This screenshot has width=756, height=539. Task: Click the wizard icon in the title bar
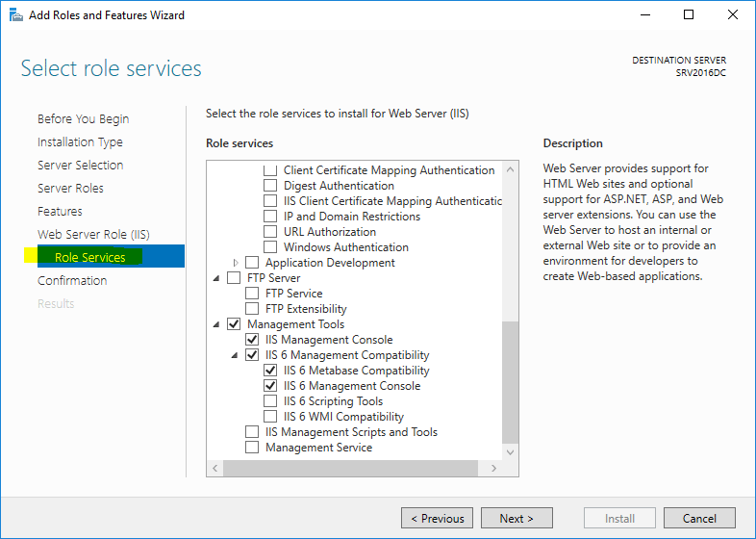(x=15, y=14)
